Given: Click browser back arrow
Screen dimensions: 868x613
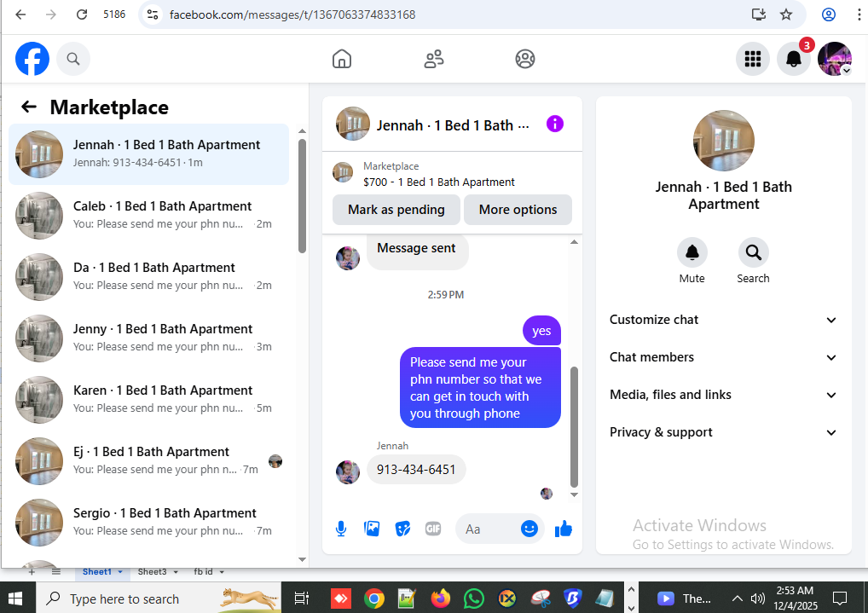Looking at the screenshot, I should (x=20, y=14).
